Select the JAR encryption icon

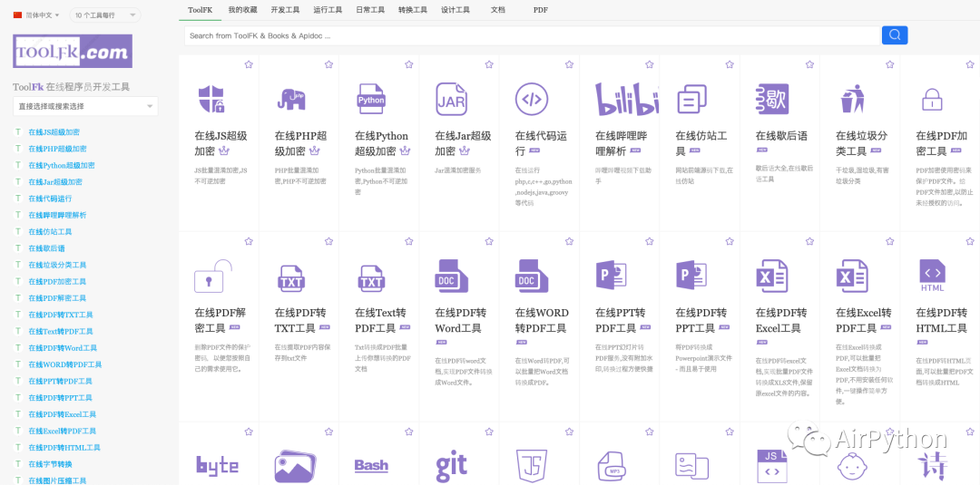(451, 98)
